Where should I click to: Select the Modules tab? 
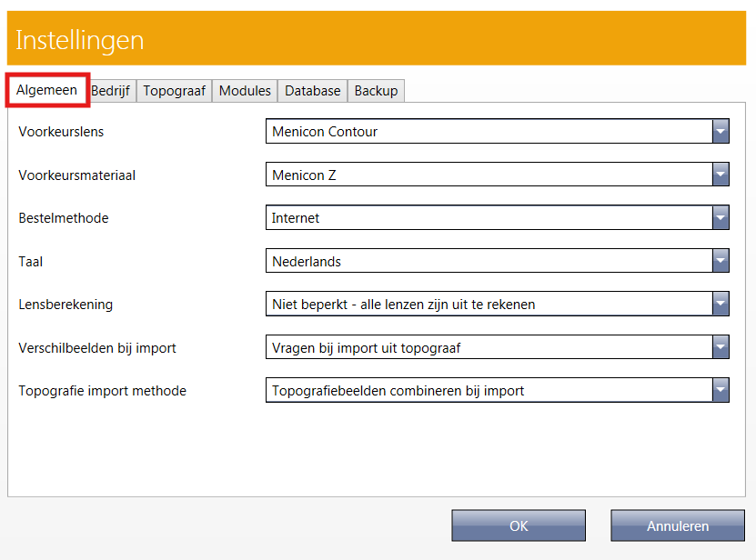point(244,90)
